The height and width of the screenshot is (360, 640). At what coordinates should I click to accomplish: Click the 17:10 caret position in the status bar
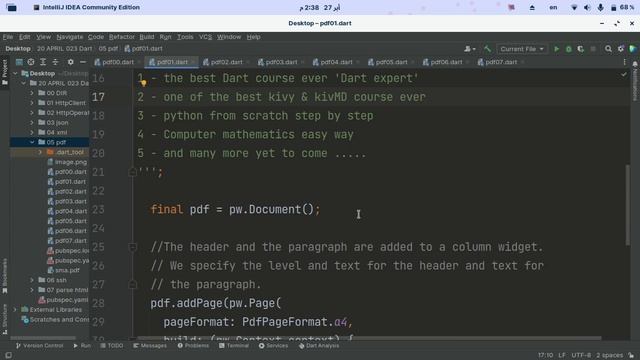pos(545,355)
